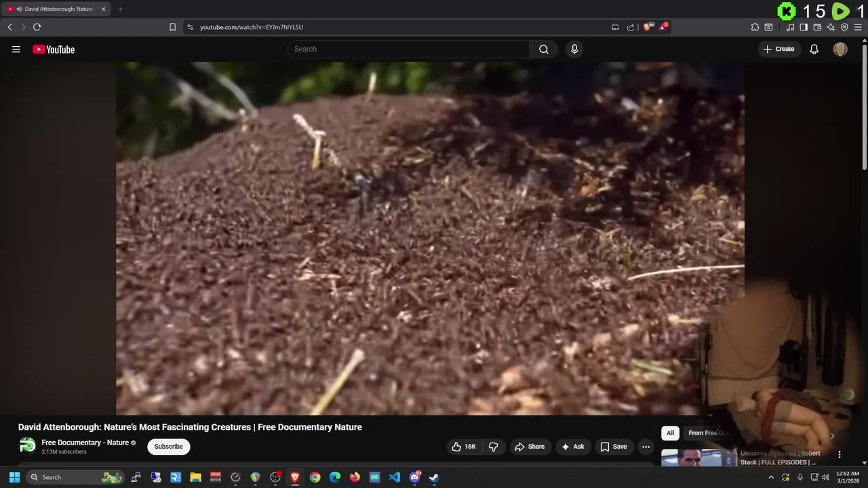
Task: Open Steam from the taskbar
Action: click(434, 477)
